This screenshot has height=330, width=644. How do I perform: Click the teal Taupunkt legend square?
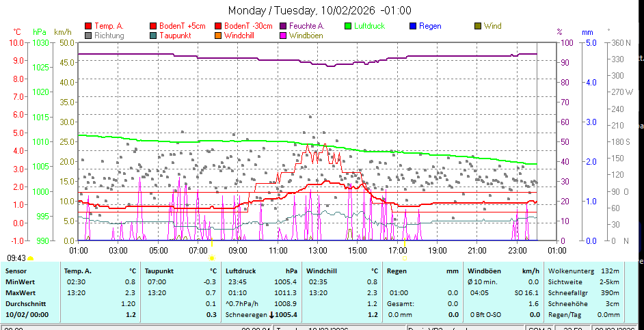tap(153, 35)
